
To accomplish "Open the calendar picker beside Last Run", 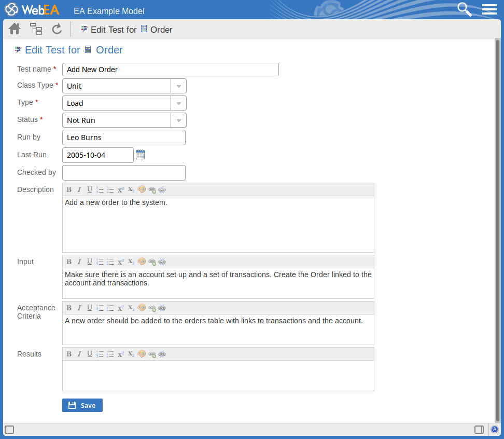I will pos(140,155).
